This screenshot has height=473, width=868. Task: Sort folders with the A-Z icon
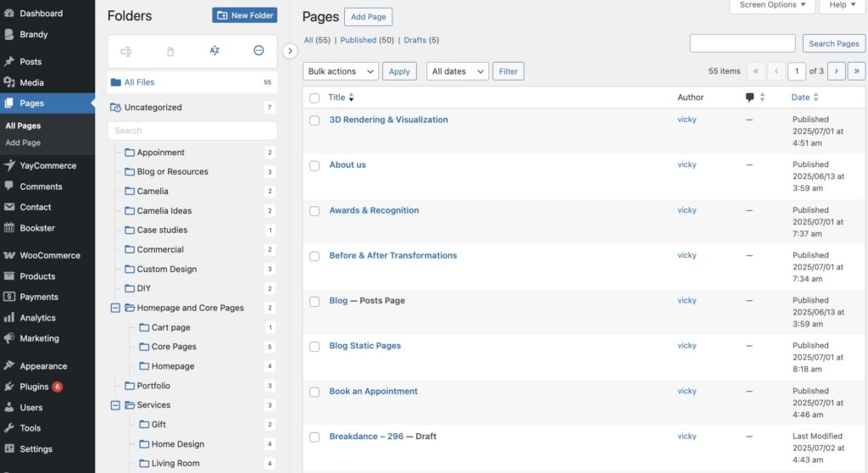[x=214, y=50]
